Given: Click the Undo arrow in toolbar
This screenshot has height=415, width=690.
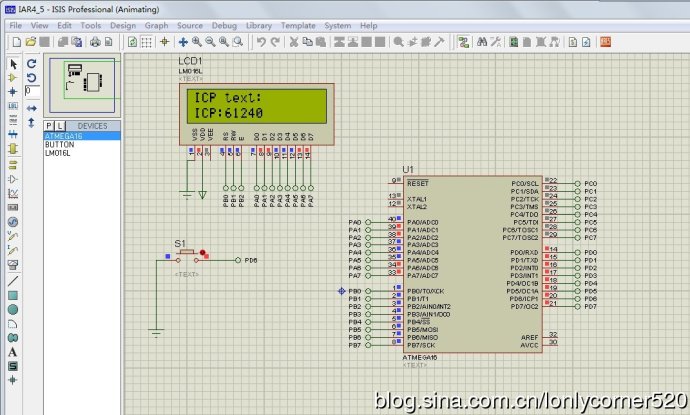Looking at the screenshot, I should pyautogui.click(x=261, y=42).
